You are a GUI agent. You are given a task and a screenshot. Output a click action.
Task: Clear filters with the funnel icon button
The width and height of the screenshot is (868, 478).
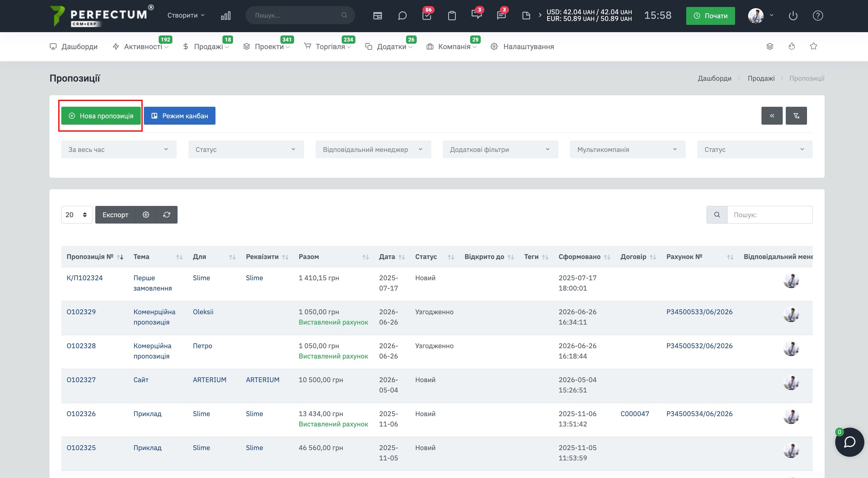coord(796,116)
